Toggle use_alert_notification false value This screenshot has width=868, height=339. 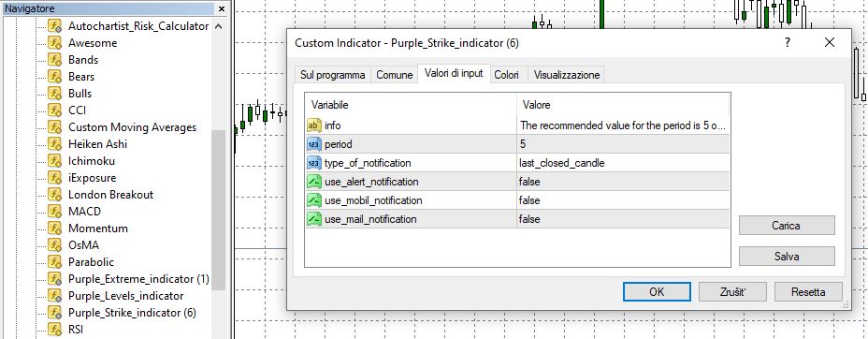tap(623, 182)
